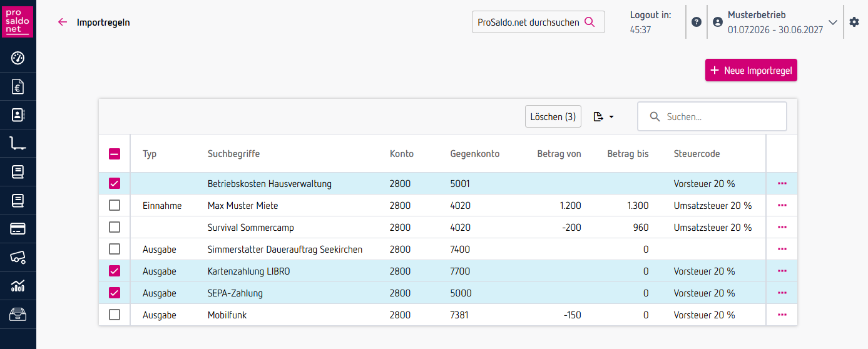Screen dimensions: 868x349
Task: Open three-dot menu for Survival Sommercamp row
Action: (x=782, y=228)
